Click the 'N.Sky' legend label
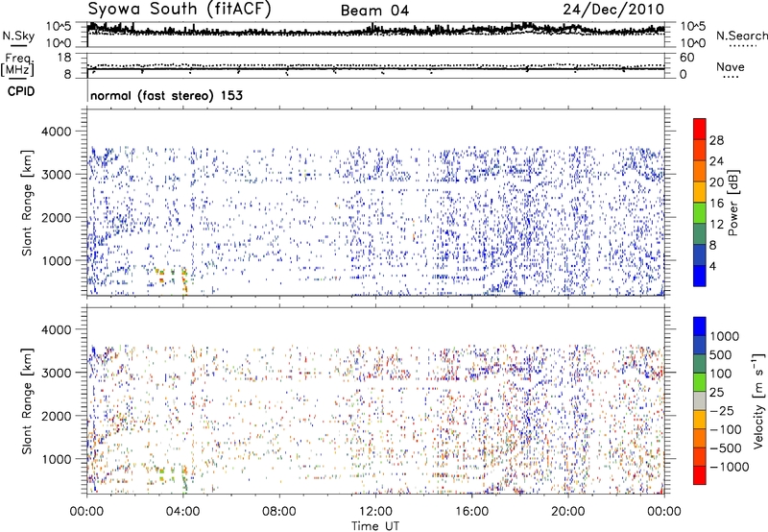The height and width of the screenshot is (532, 768). click(18, 36)
